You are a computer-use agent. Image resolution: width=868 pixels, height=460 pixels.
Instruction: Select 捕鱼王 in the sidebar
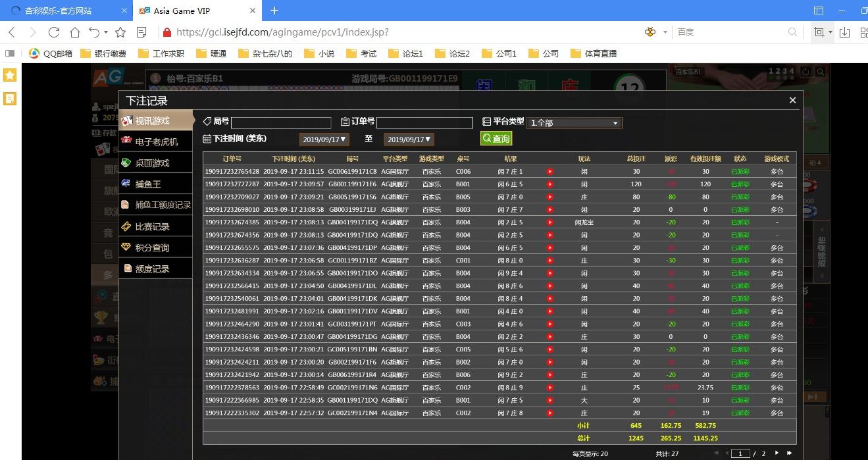tap(148, 184)
